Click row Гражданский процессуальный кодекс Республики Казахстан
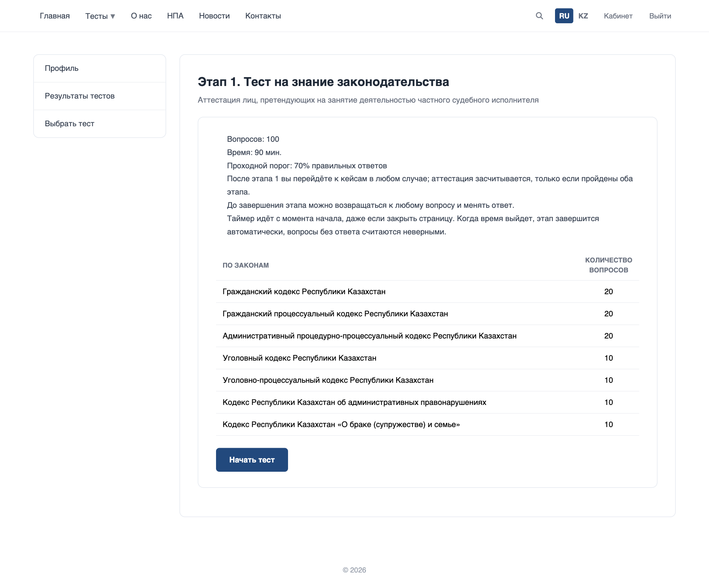The height and width of the screenshot is (588, 709). 428,314
